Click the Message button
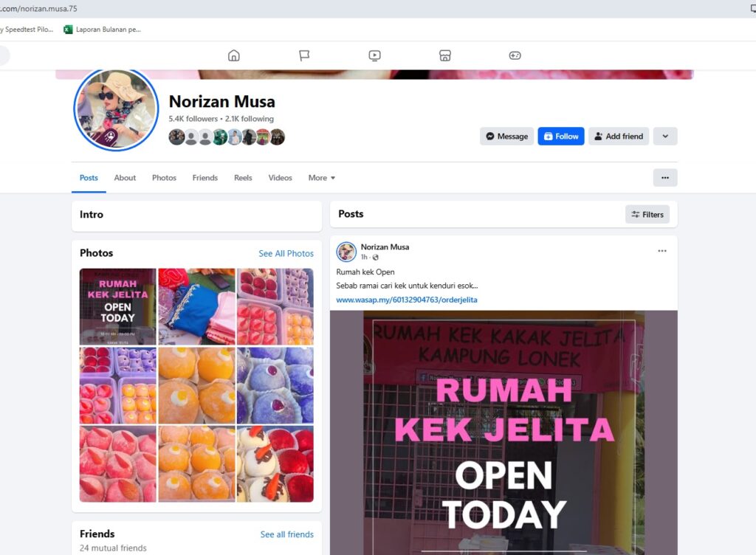Viewport: 756px width, 555px height. click(x=506, y=137)
